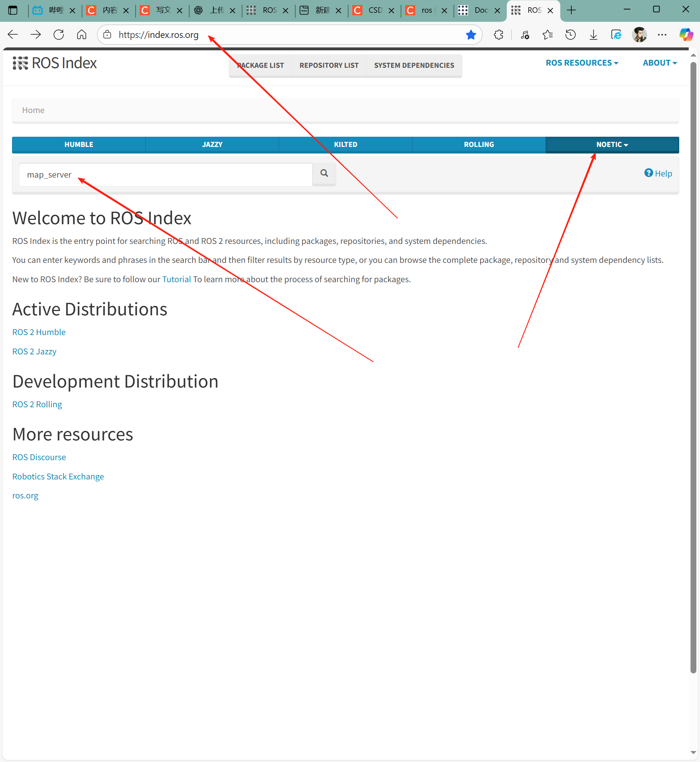
Task: Expand the ABOUT dropdown
Action: pyautogui.click(x=660, y=63)
